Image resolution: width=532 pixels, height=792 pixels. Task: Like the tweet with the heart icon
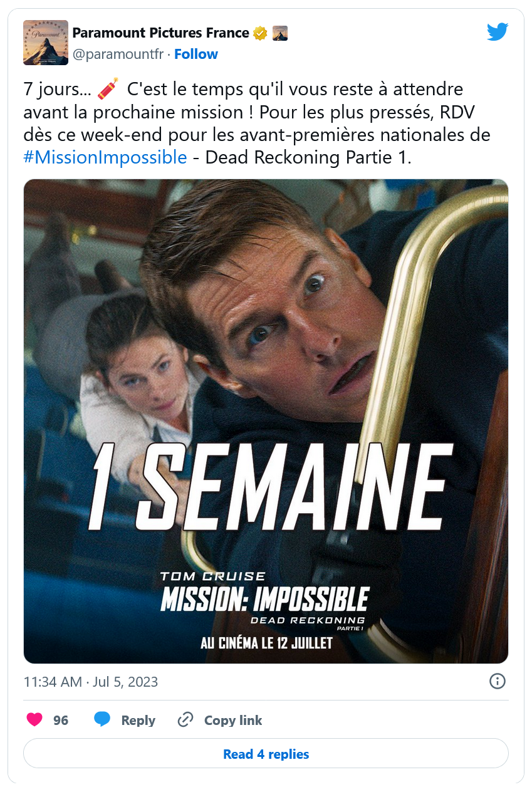tap(34, 720)
